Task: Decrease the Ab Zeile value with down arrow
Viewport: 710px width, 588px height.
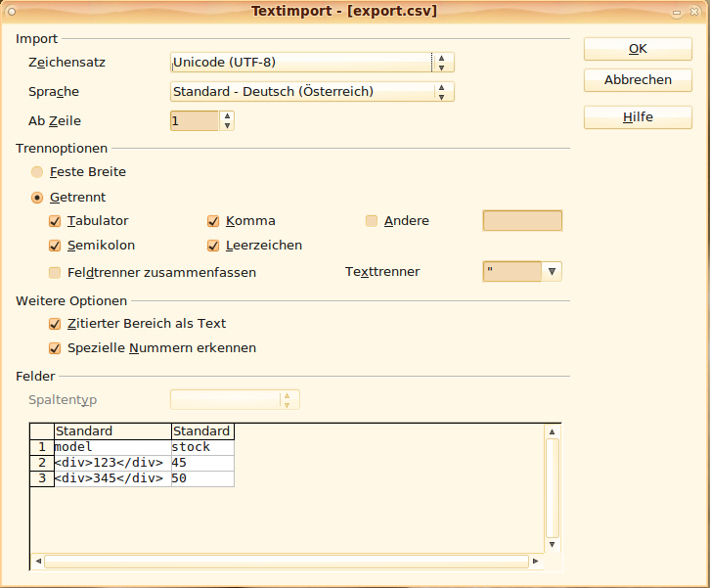Action: [227, 126]
